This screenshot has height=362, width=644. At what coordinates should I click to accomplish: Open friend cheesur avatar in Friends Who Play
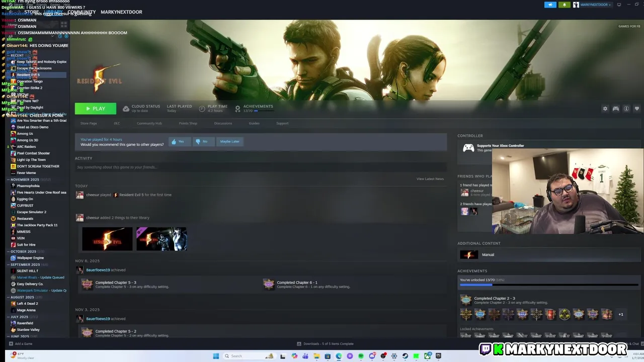[464, 193]
